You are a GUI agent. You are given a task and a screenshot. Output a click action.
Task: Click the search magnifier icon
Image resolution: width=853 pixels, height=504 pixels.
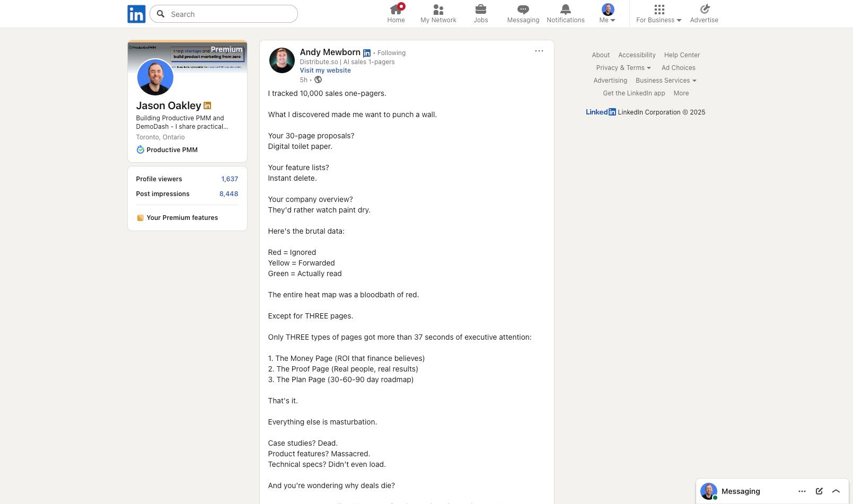click(161, 14)
